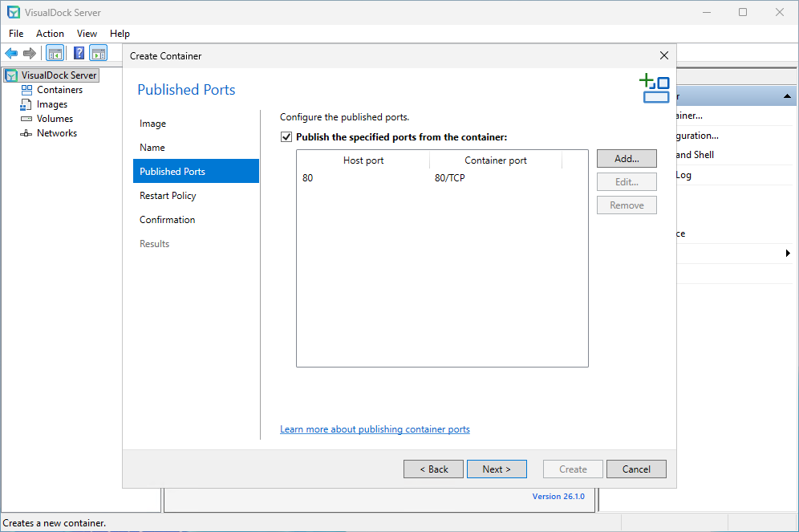Cancel the Create Container wizard
Image resolution: width=799 pixels, height=532 pixels.
point(636,469)
